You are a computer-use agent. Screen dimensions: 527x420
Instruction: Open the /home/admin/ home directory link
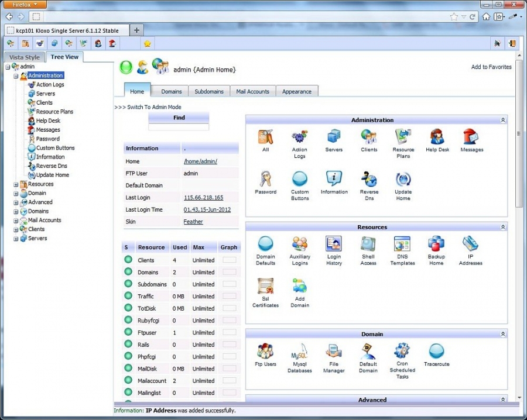(200, 161)
